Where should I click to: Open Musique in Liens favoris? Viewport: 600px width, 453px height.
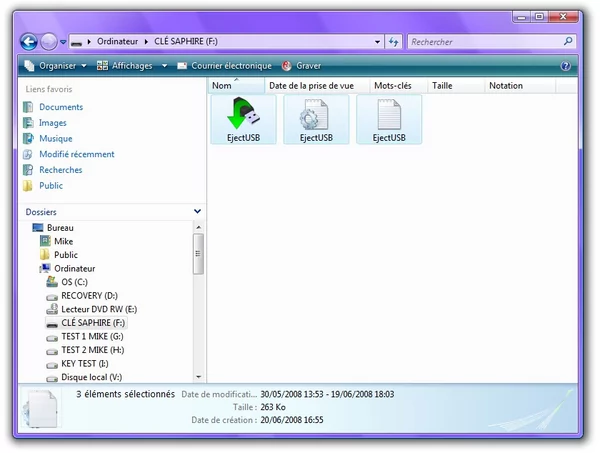56,139
